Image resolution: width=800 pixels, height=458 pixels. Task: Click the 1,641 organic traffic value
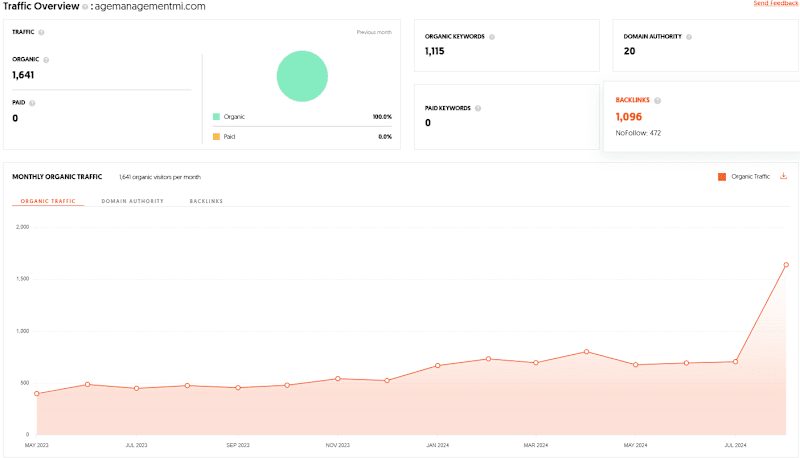[23, 75]
